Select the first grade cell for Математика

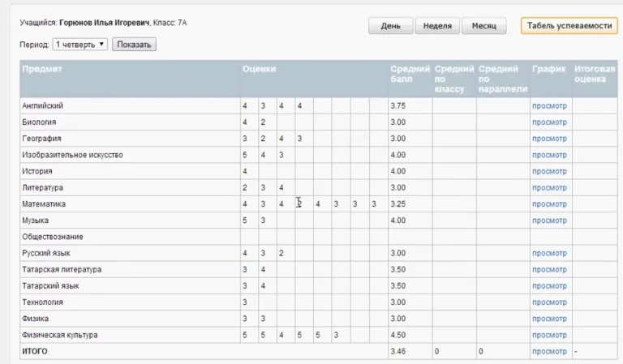(245, 204)
